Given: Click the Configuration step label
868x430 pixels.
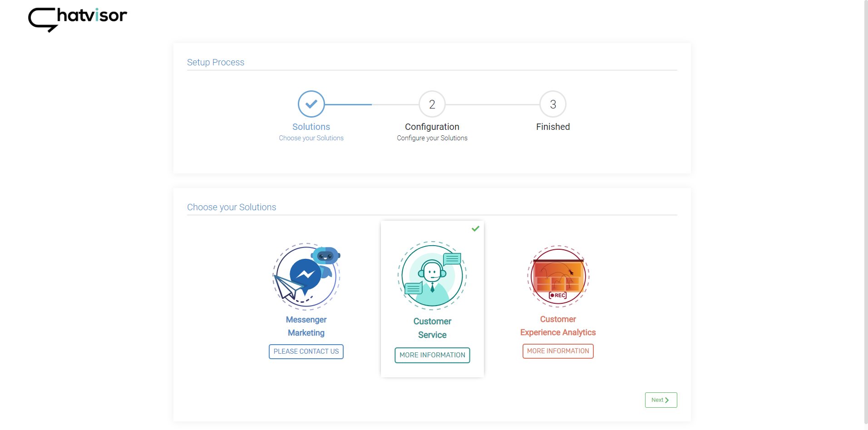Looking at the screenshot, I should (432, 127).
